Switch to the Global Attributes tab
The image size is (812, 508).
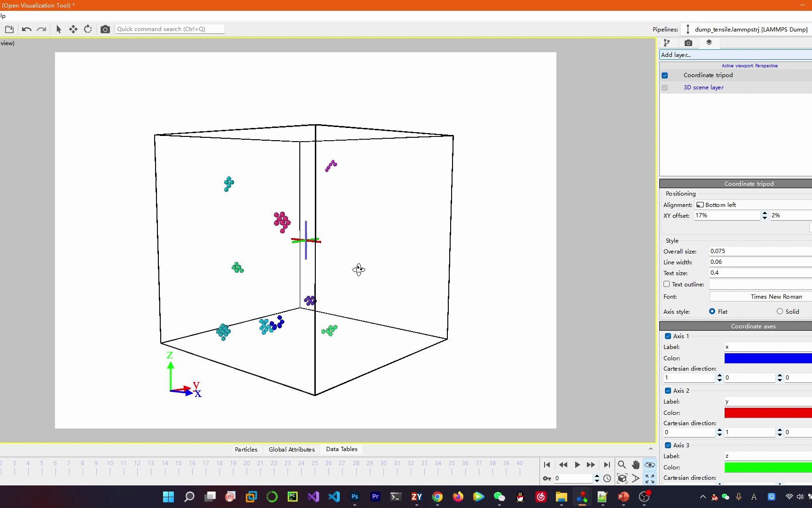(x=292, y=450)
